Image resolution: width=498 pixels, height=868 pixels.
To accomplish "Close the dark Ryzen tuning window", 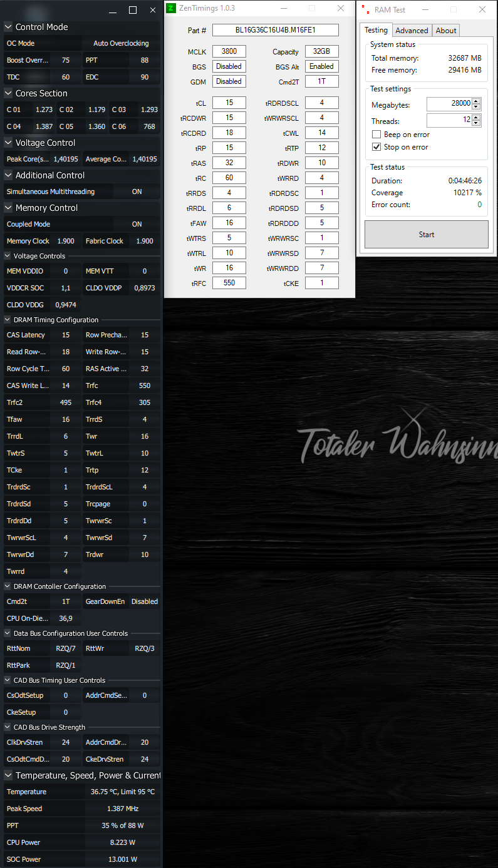I will coord(153,10).
